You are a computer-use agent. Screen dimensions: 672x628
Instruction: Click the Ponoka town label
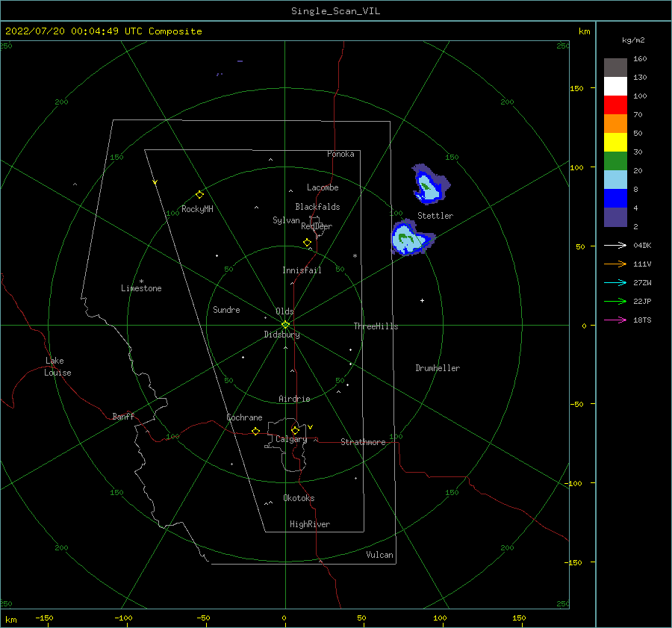pyautogui.click(x=340, y=154)
